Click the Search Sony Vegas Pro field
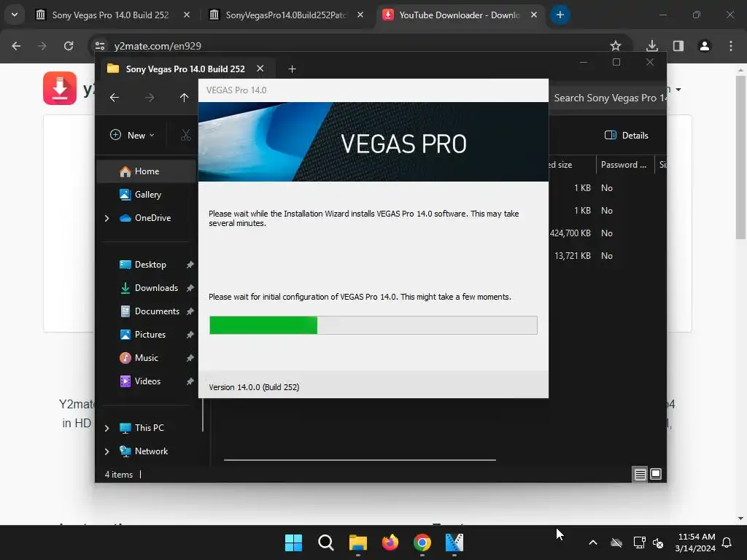 608,98
